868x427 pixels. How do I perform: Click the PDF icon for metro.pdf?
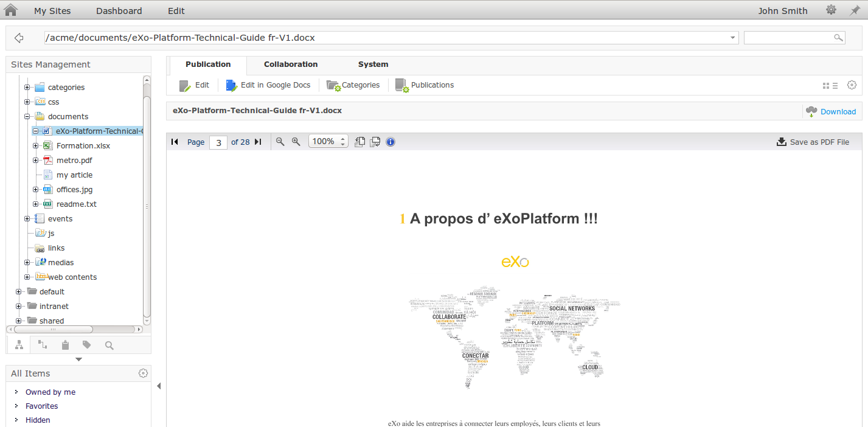47,160
